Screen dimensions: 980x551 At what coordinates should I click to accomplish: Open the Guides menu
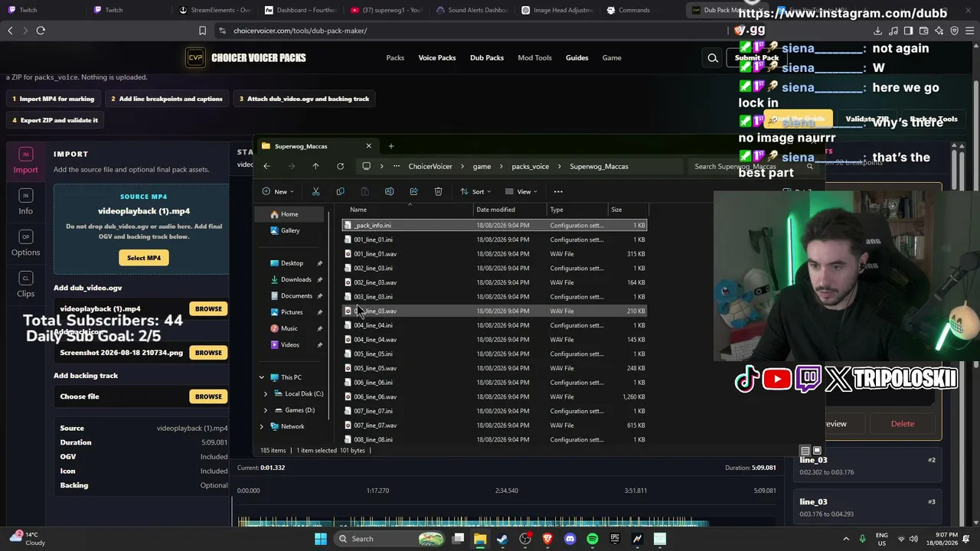point(577,57)
